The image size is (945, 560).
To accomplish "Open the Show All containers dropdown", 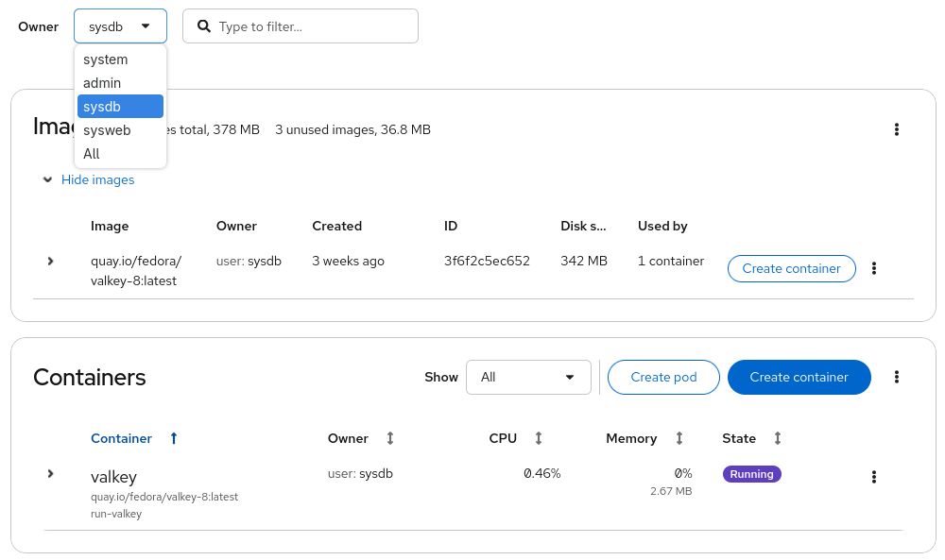I will click(x=528, y=377).
